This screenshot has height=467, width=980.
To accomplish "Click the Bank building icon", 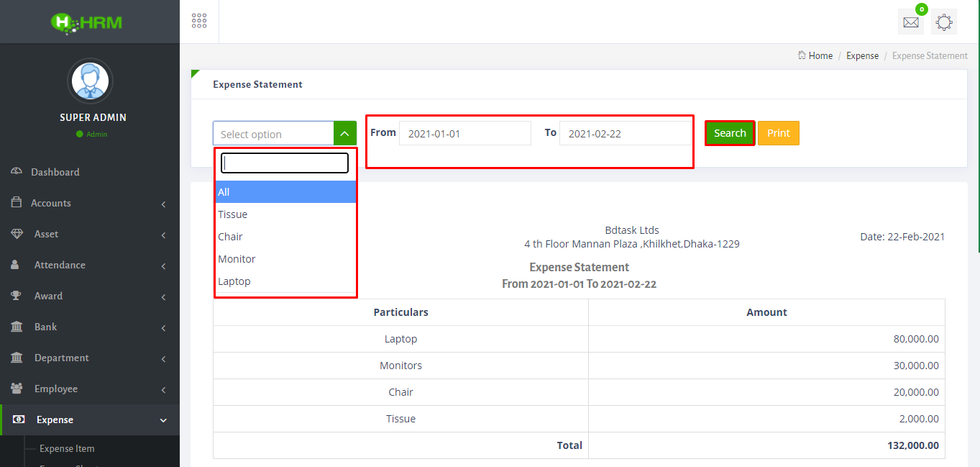I will pyautogui.click(x=17, y=327).
